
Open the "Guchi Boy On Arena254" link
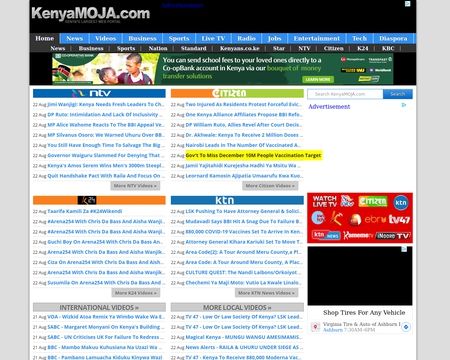point(106,242)
